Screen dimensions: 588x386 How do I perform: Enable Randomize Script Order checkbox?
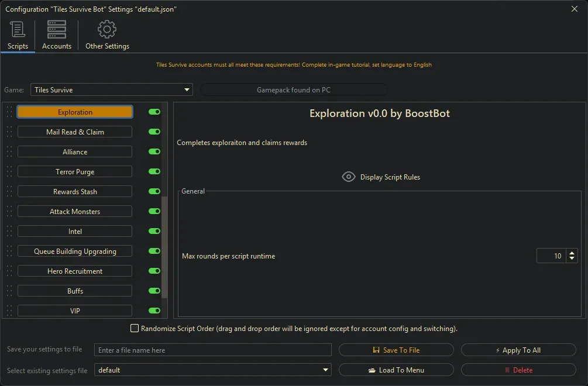(x=135, y=329)
